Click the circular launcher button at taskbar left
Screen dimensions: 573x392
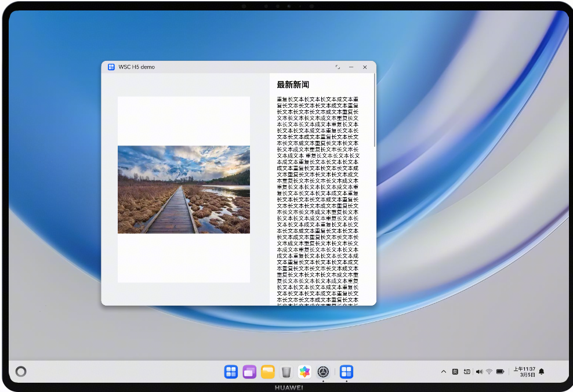tap(21, 372)
